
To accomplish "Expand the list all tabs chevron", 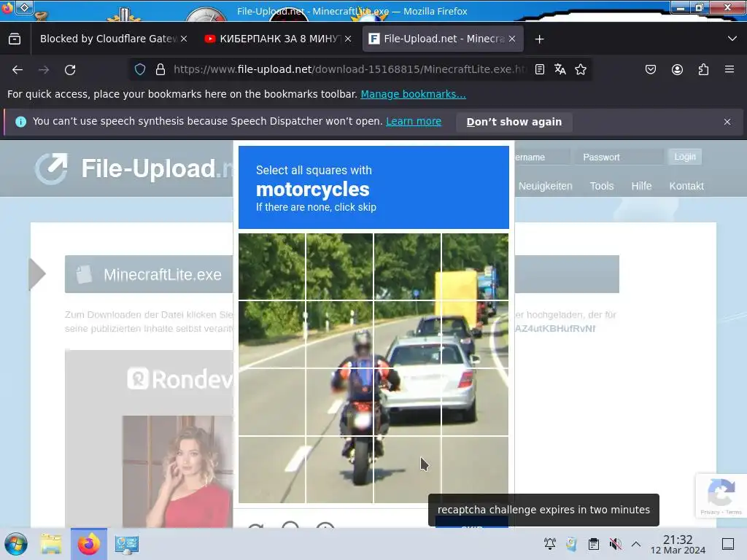I will 732,39.
